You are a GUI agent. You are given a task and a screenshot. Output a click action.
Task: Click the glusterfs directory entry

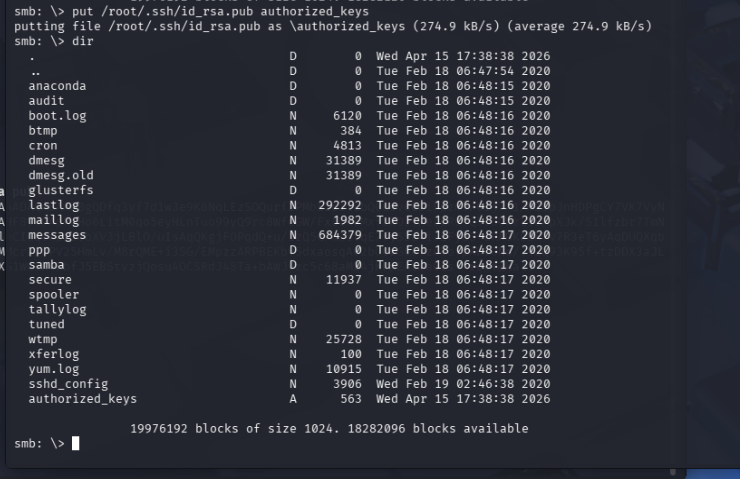pos(61,190)
